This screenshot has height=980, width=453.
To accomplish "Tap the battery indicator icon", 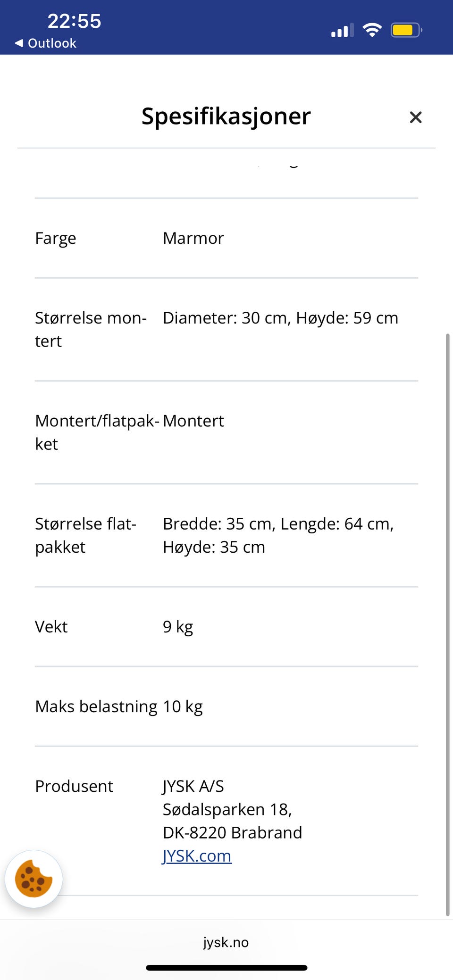I will tap(406, 31).
